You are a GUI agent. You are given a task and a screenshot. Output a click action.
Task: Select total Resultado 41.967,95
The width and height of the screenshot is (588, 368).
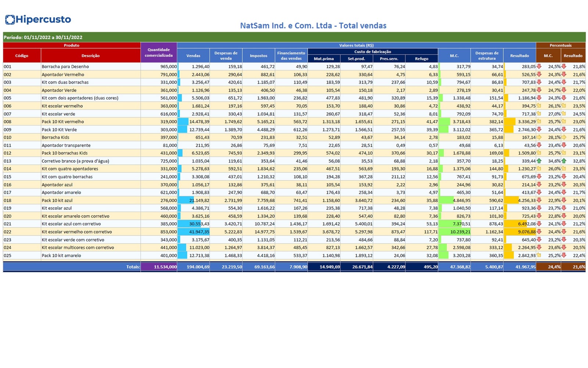[x=520, y=267]
